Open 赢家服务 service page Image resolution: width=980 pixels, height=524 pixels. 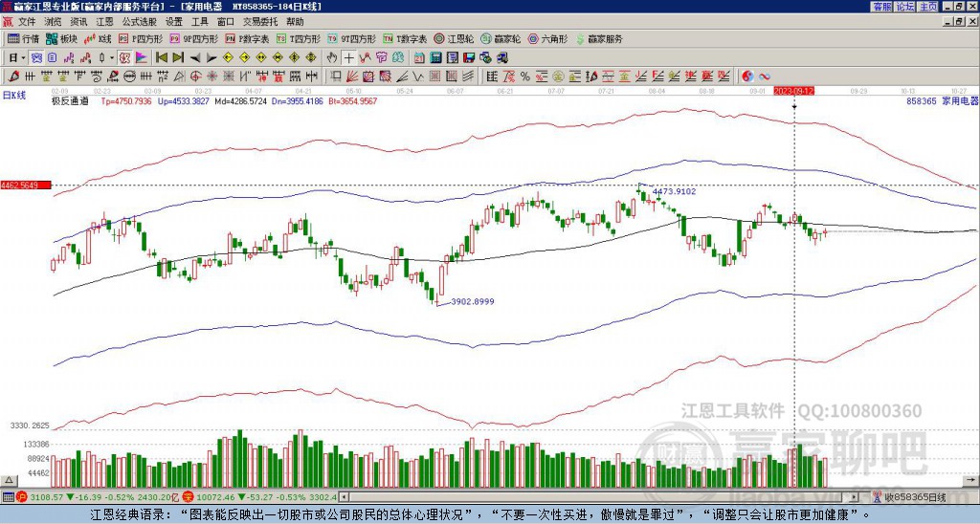[599, 38]
